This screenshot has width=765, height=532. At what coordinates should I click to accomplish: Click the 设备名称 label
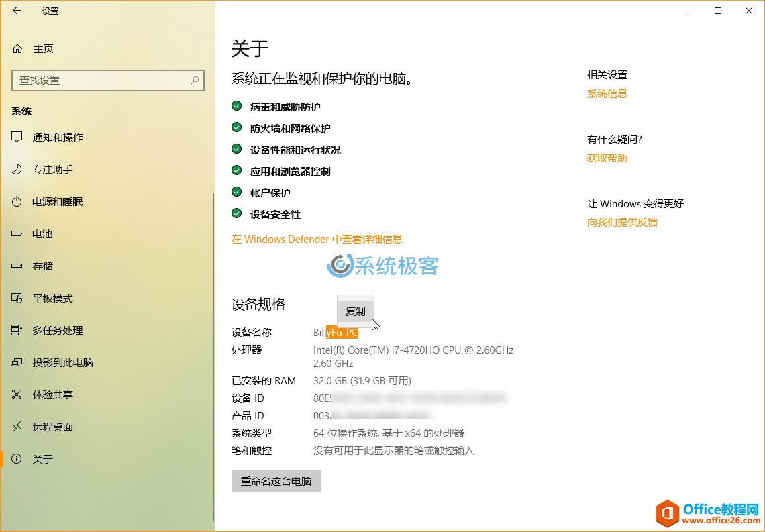pyautogui.click(x=251, y=333)
